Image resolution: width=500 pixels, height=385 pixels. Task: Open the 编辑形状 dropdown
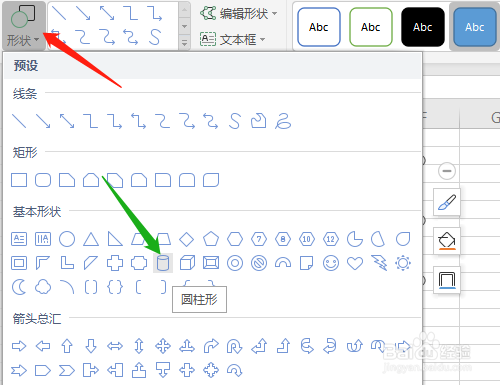[x=239, y=14]
